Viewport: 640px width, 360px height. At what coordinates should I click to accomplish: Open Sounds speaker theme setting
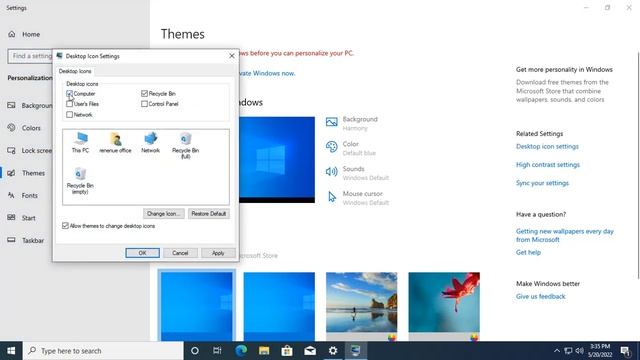tap(331, 172)
